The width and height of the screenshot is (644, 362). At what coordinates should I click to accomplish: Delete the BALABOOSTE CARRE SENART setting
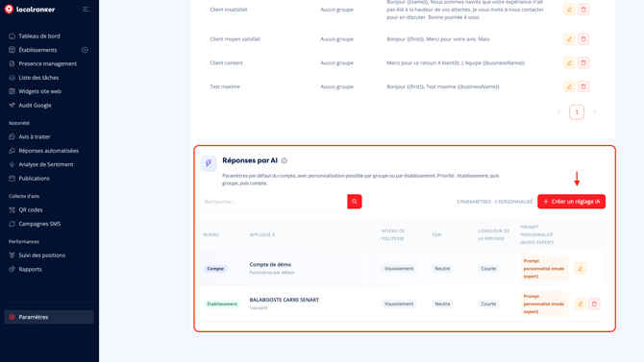click(594, 304)
